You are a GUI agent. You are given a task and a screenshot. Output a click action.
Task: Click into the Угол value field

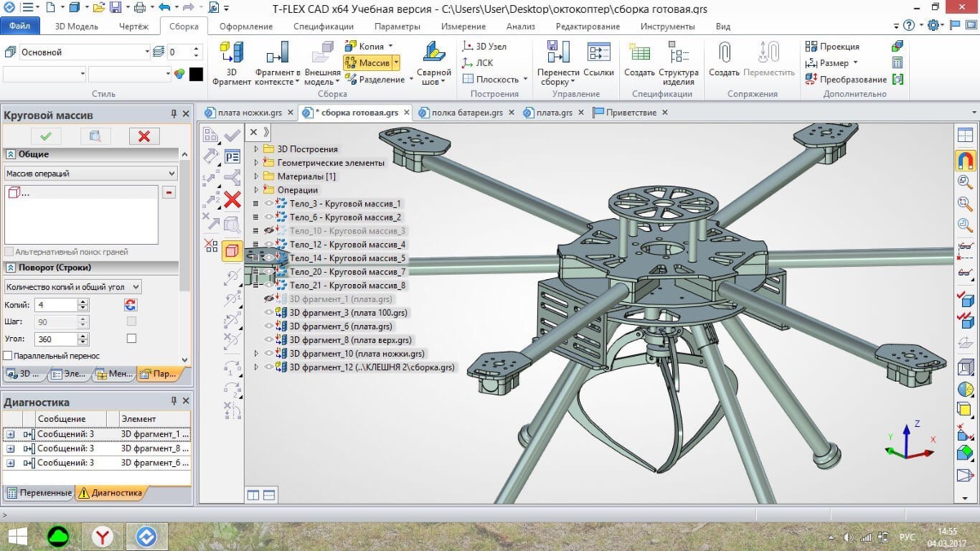(x=56, y=339)
